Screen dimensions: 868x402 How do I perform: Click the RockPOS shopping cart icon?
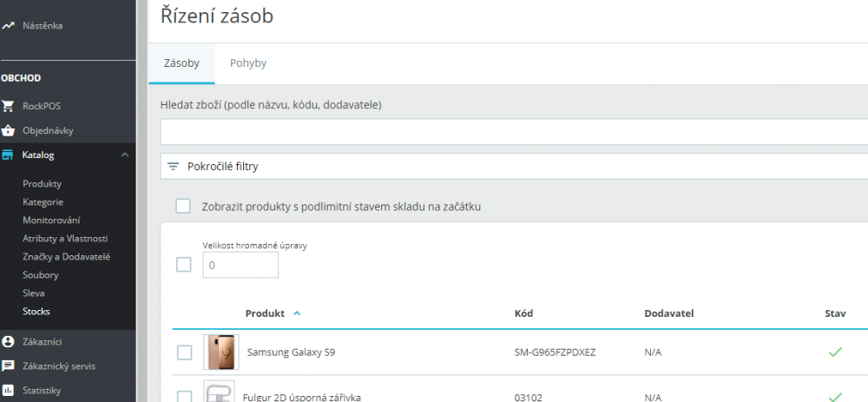point(8,106)
